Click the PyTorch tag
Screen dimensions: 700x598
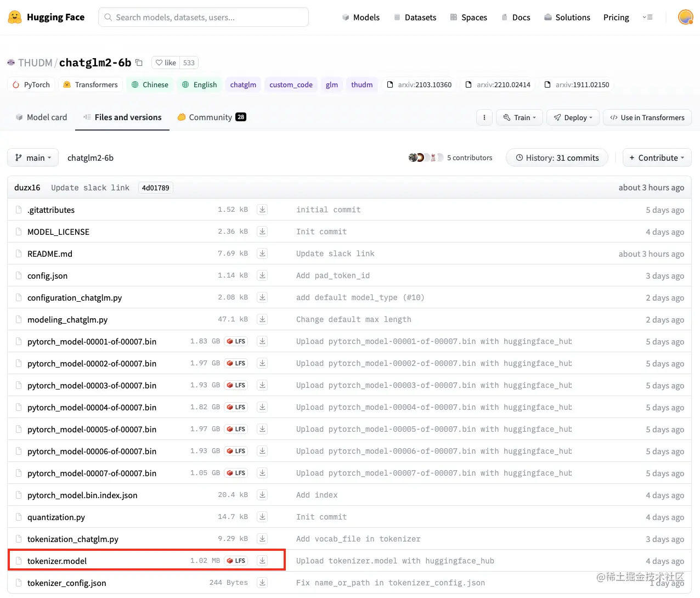coord(31,84)
